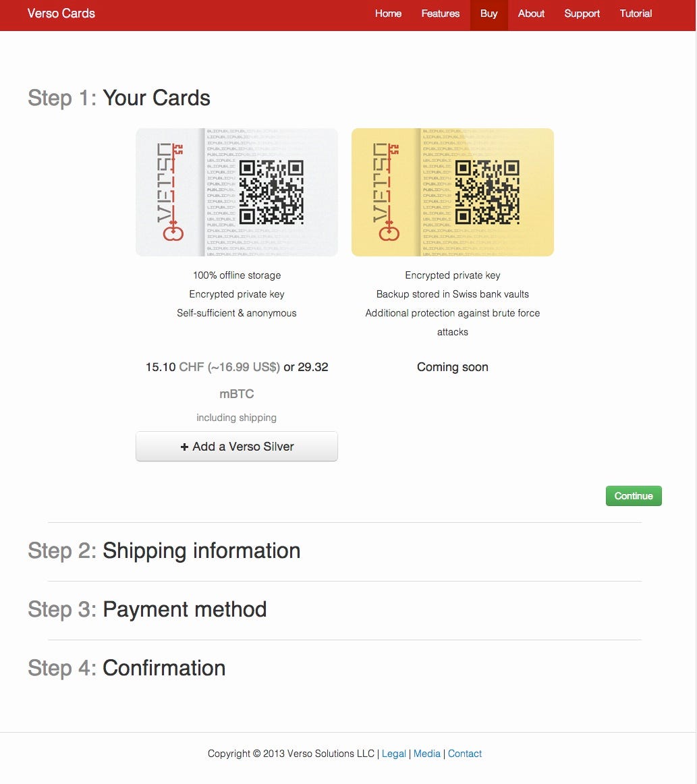
Task: Click the Continue button
Action: coord(633,495)
